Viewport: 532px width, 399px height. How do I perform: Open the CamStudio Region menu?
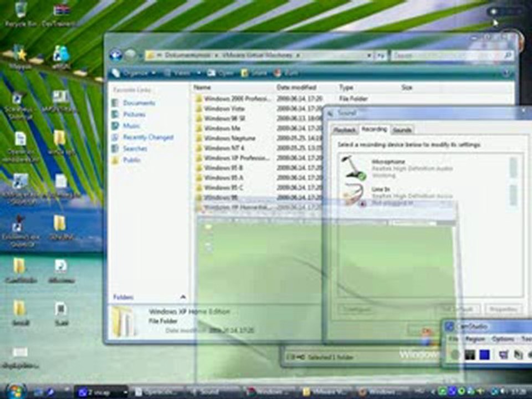[475, 339]
